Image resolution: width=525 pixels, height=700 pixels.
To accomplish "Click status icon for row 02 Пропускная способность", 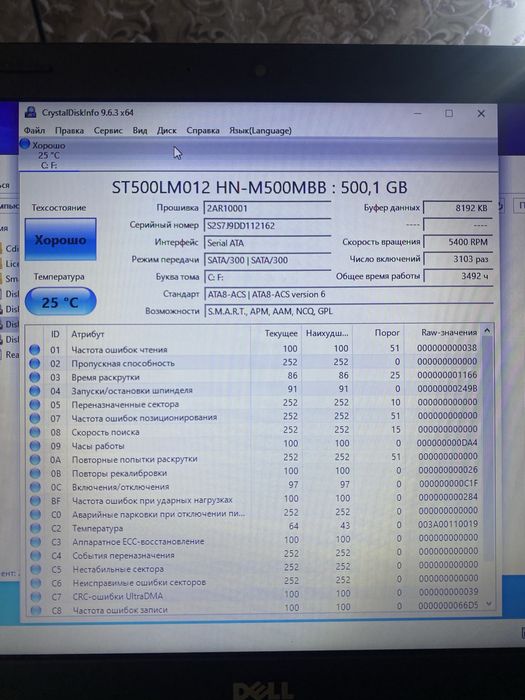I will [35, 364].
